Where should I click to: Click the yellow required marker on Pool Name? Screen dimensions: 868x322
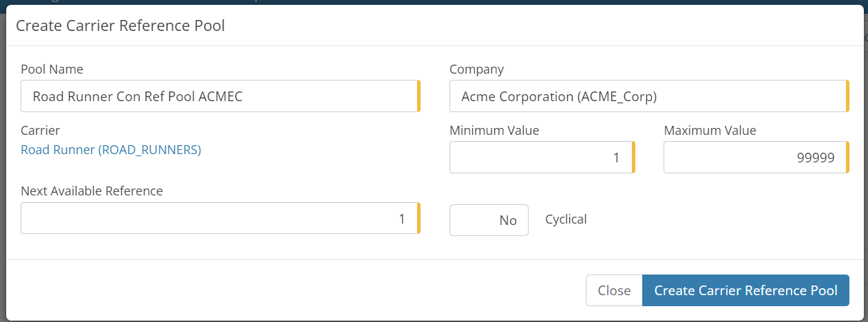[419, 96]
